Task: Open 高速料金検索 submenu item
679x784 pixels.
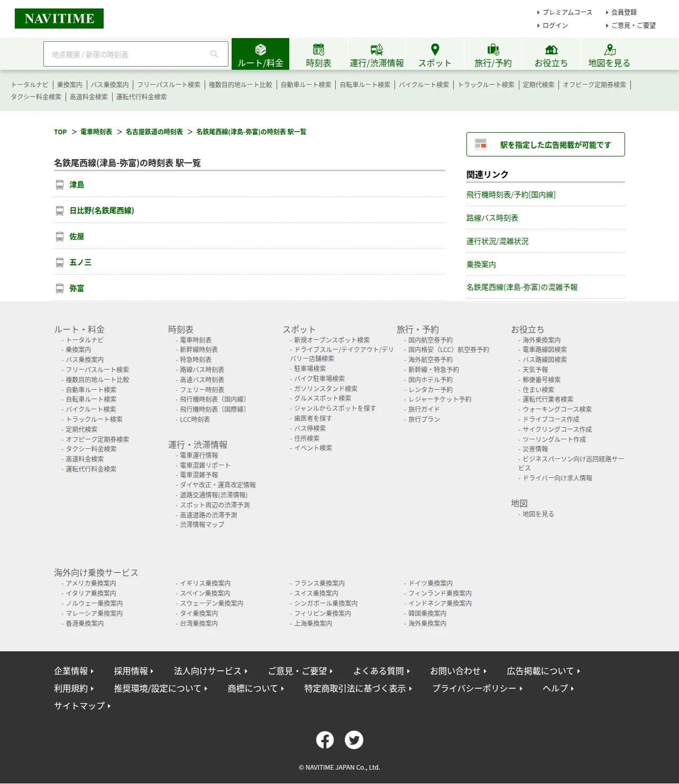Action: pos(89,97)
